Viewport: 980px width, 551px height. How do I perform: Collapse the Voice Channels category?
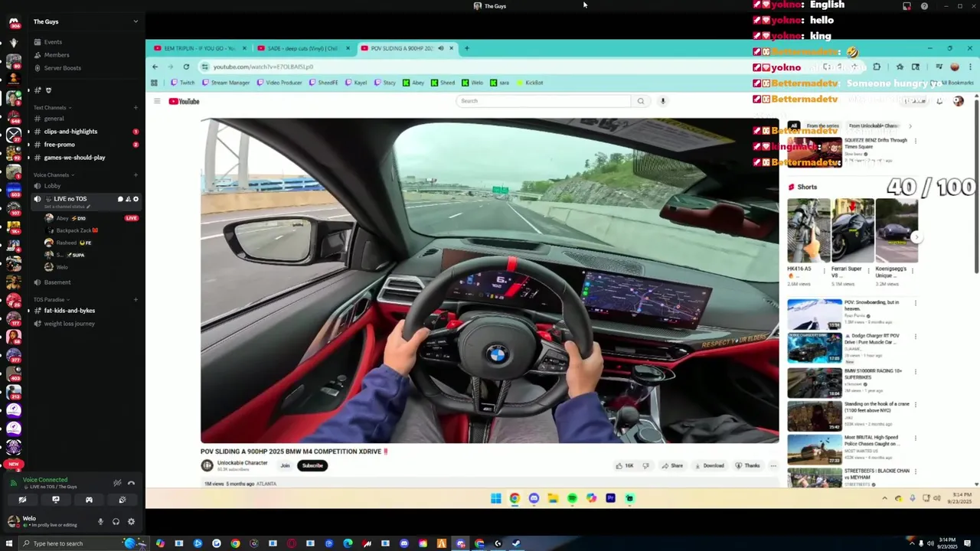click(x=53, y=175)
